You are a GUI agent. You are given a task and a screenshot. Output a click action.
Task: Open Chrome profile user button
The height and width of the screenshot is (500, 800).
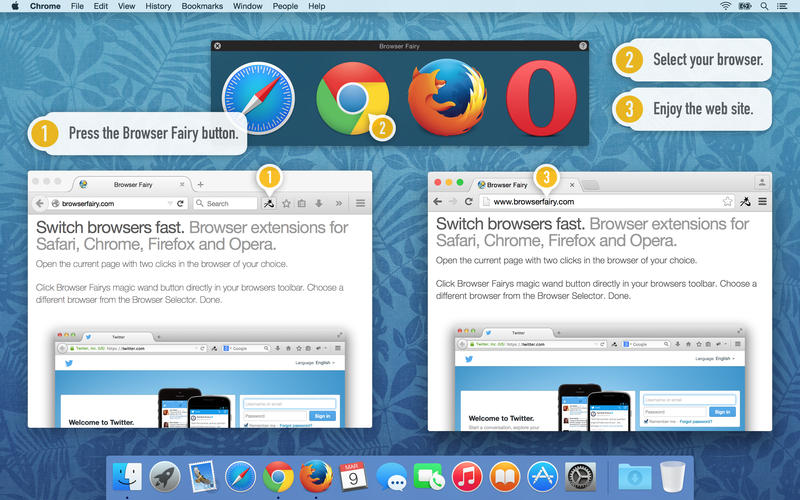coord(762,182)
